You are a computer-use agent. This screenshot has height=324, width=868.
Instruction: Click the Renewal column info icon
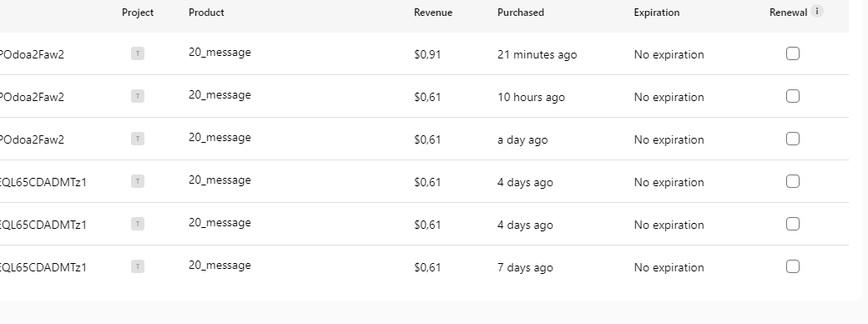(817, 11)
